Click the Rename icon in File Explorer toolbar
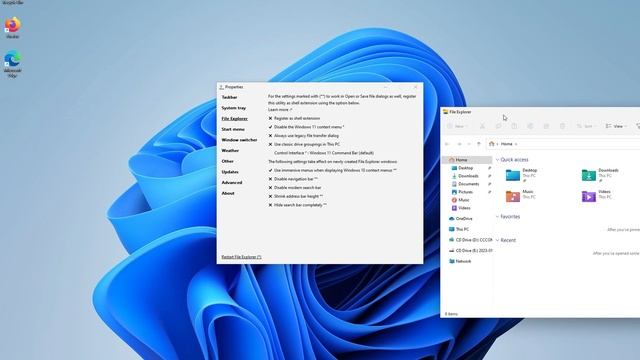Viewport: 640px width, 360px height. coord(530,126)
